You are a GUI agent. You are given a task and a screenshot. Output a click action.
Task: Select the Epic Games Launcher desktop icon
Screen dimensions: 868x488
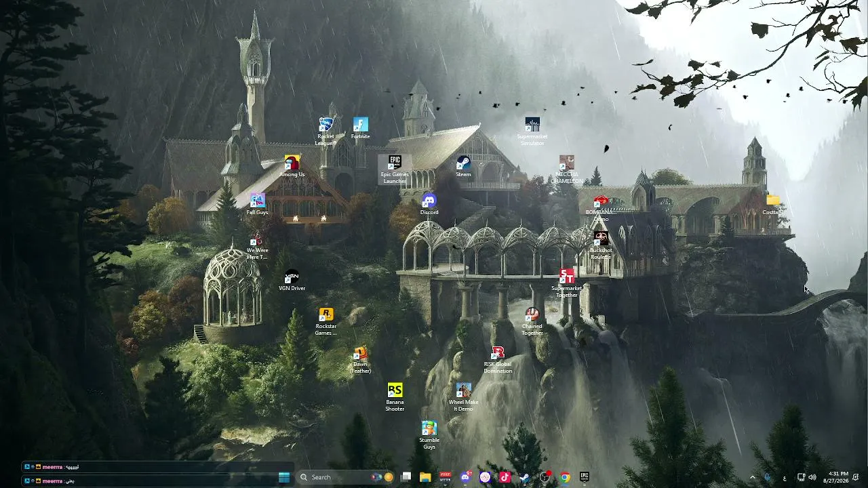pos(395,169)
